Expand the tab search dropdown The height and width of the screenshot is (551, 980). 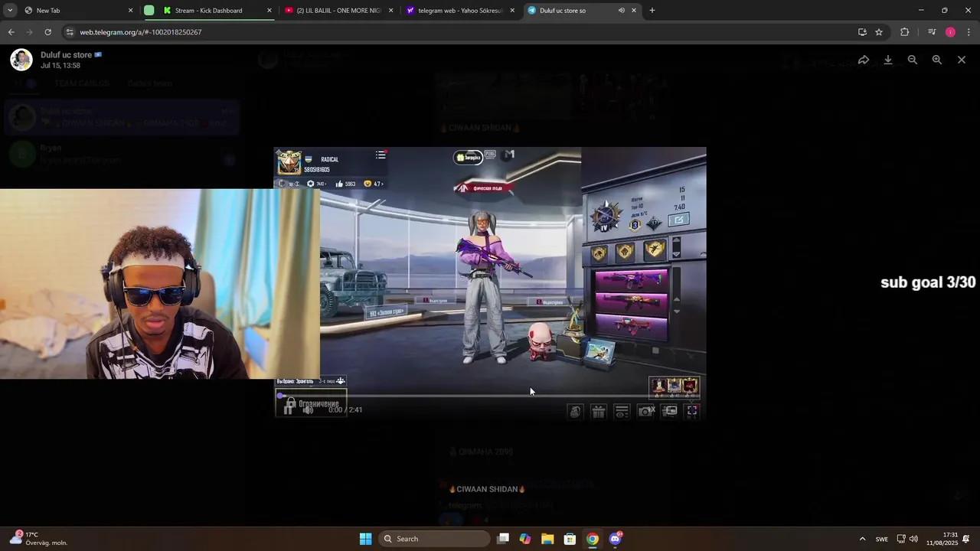[10, 11]
